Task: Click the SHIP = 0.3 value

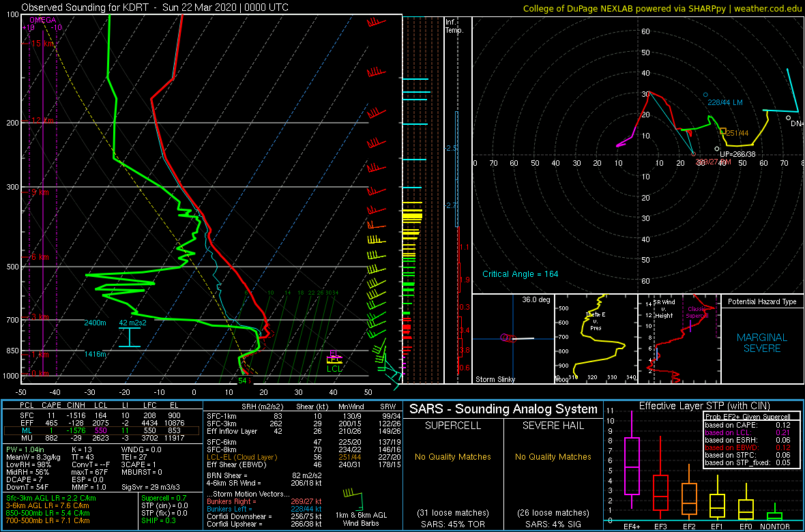Action: pyautogui.click(x=160, y=520)
